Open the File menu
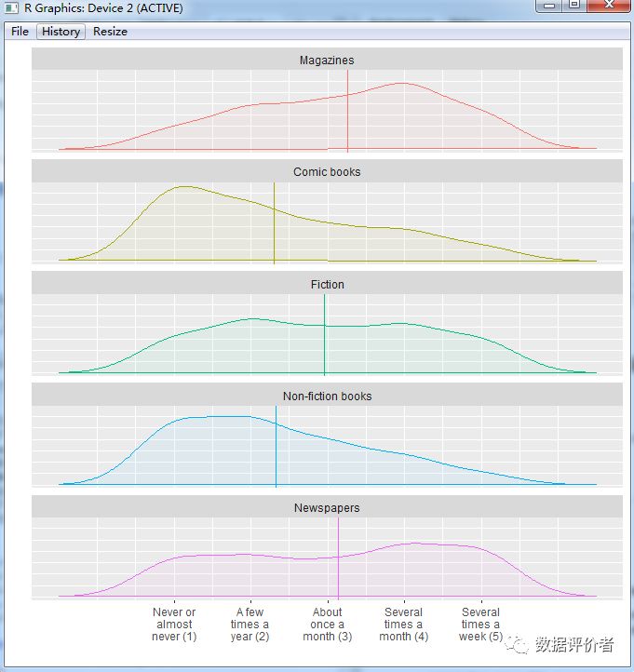 pos(20,32)
